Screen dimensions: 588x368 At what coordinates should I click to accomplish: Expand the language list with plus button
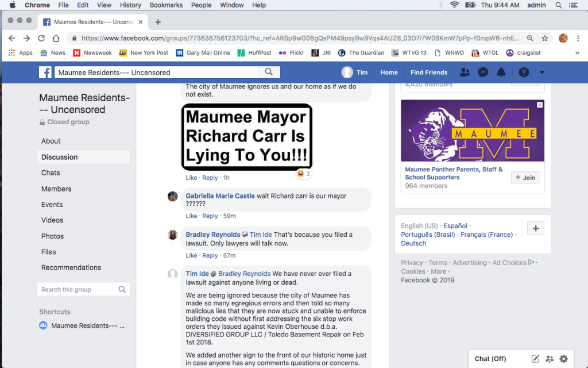pos(535,228)
